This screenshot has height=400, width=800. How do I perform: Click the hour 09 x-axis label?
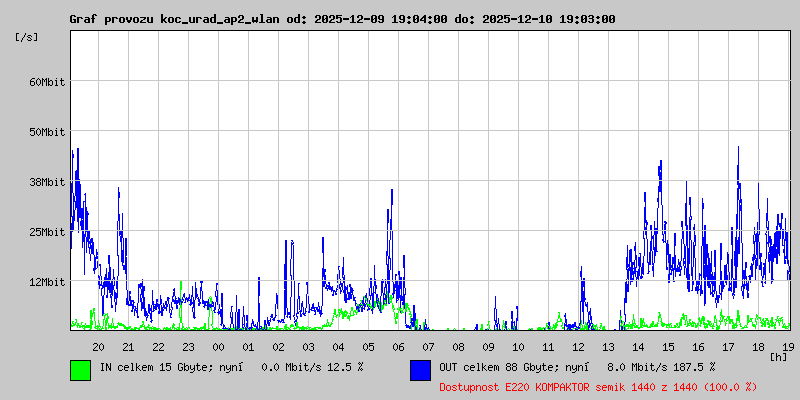pos(488,347)
